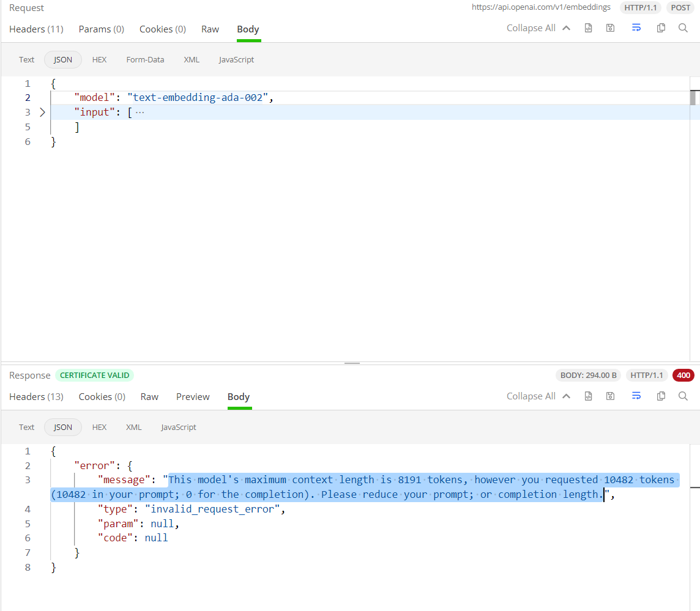Image resolution: width=700 pixels, height=611 pixels.
Task: Click the splitter handle between request and response
Action: tap(352, 363)
